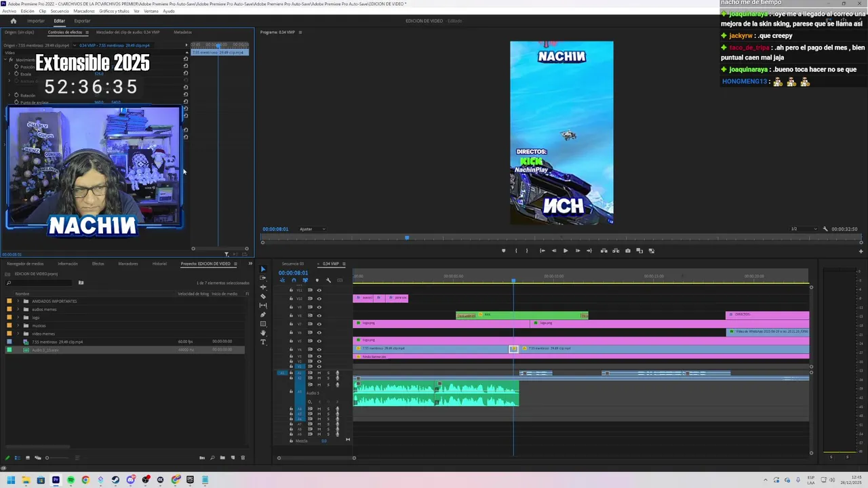Go to Exportar workspace
The height and width of the screenshot is (488, 868).
(x=82, y=21)
